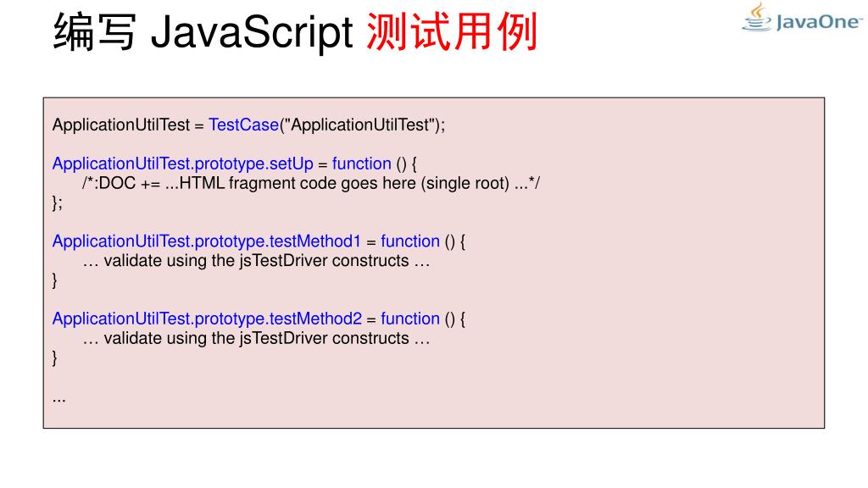868x488 pixels.
Task: Click second validate using jsTestDriver line
Action: (x=256, y=338)
